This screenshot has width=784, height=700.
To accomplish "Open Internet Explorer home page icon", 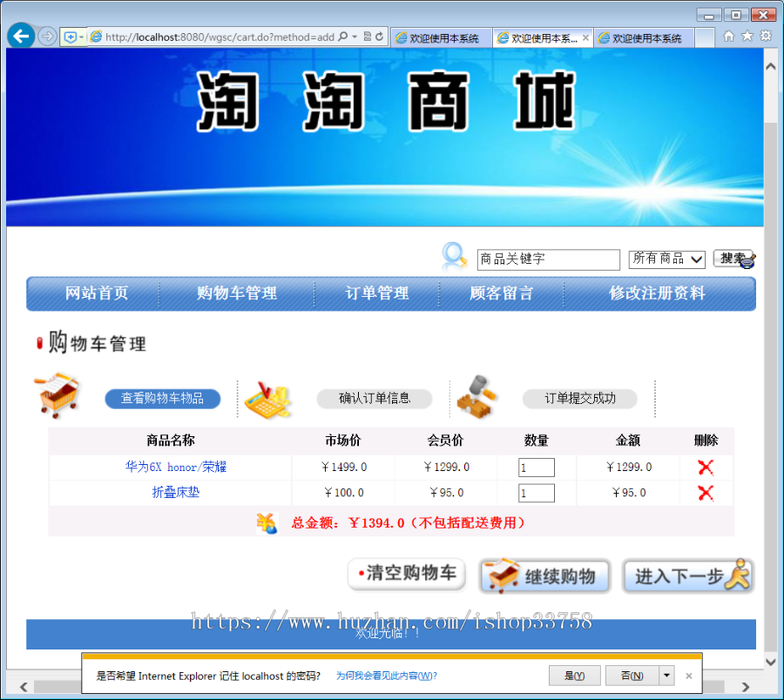I will tap(728, 36).
